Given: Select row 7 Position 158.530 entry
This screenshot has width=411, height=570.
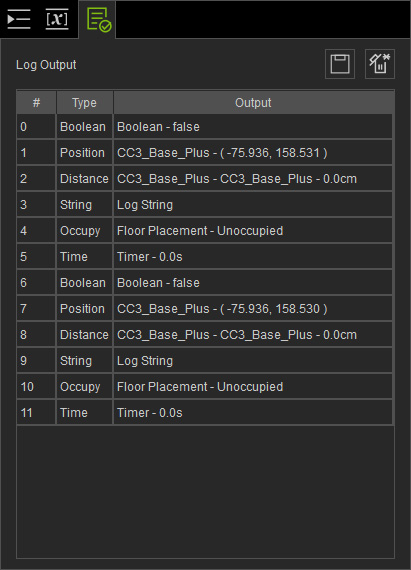Looking at the screenshot, I should pos(205,309).
